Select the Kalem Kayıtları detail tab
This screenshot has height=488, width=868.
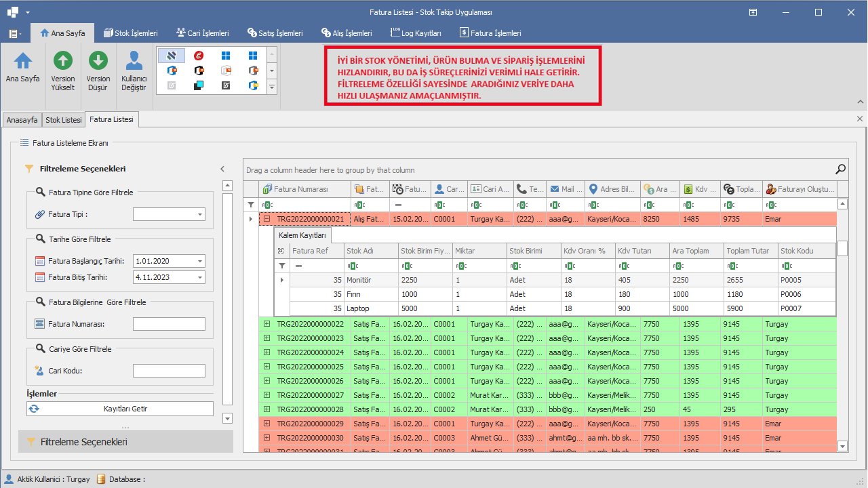point(302,236)
